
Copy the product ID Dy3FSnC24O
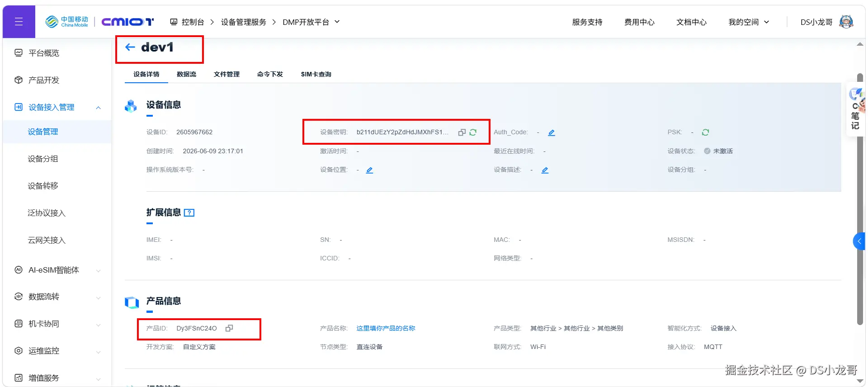click(x=229, y=328)
